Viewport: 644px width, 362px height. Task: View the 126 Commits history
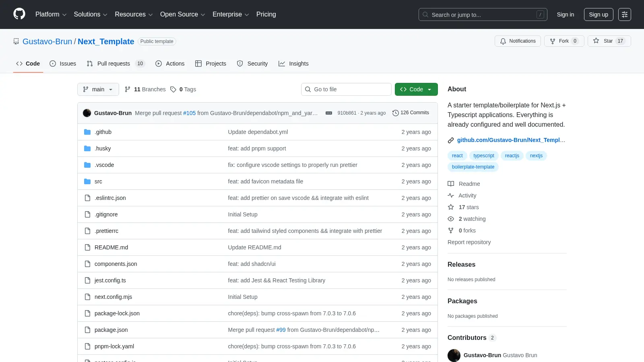pyautogui.click(x=411, y=113)
